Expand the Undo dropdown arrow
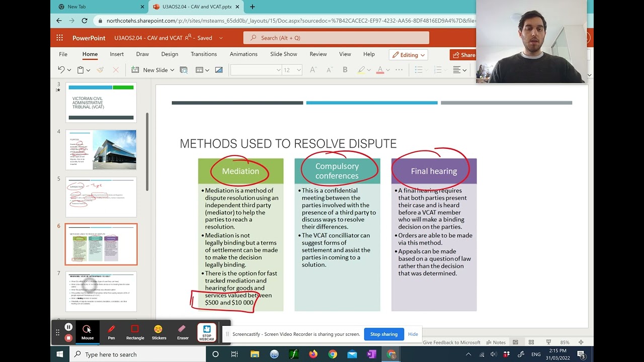Image resolution: width=644 pixels, height=362 pixels. [69, 70]
